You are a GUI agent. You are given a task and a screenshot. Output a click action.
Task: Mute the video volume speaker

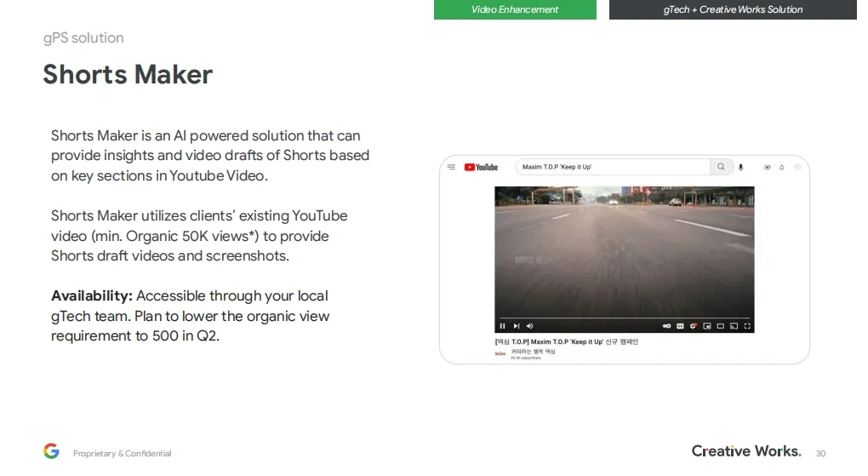click(x=529, y=325)
